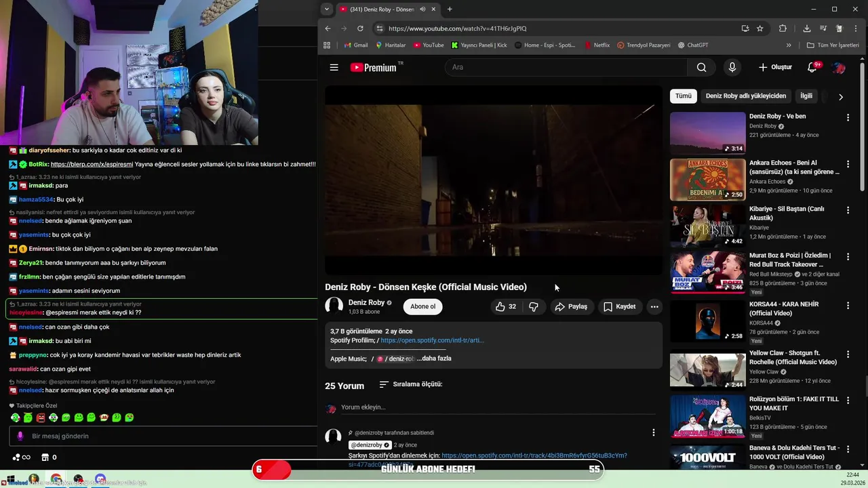Image resolution: width=868 pixels, height=488 pixels.
Task: Open the Chrome three-dot menu
Action: point(857,28)
